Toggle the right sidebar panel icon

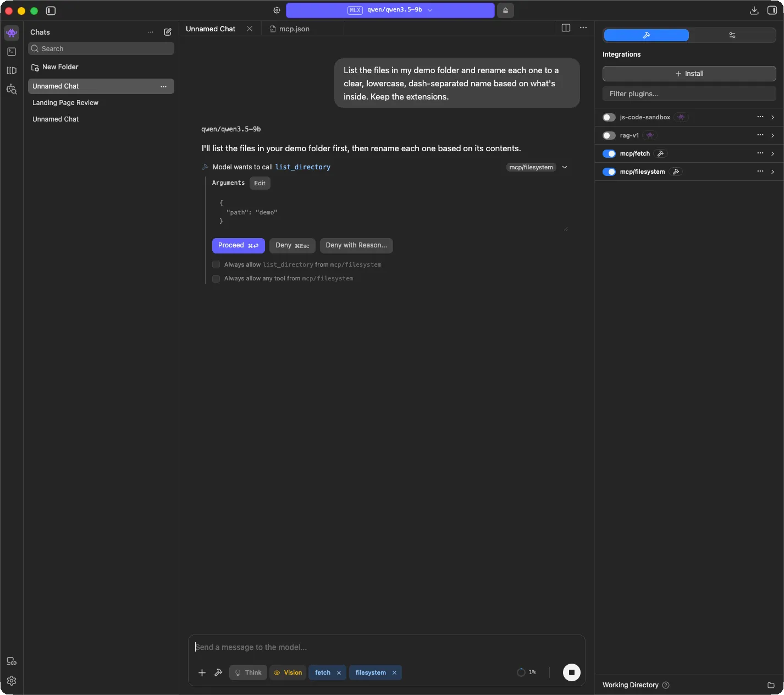pos(772,10)
